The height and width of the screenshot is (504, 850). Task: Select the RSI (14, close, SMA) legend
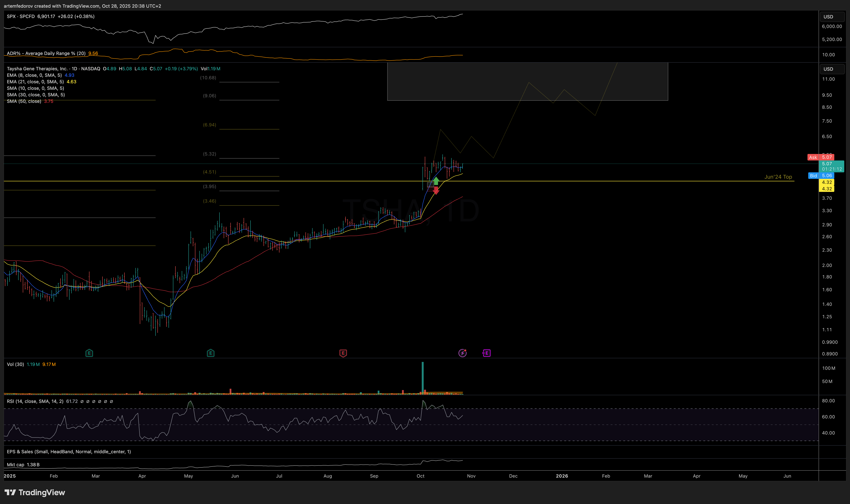[35, 401]
